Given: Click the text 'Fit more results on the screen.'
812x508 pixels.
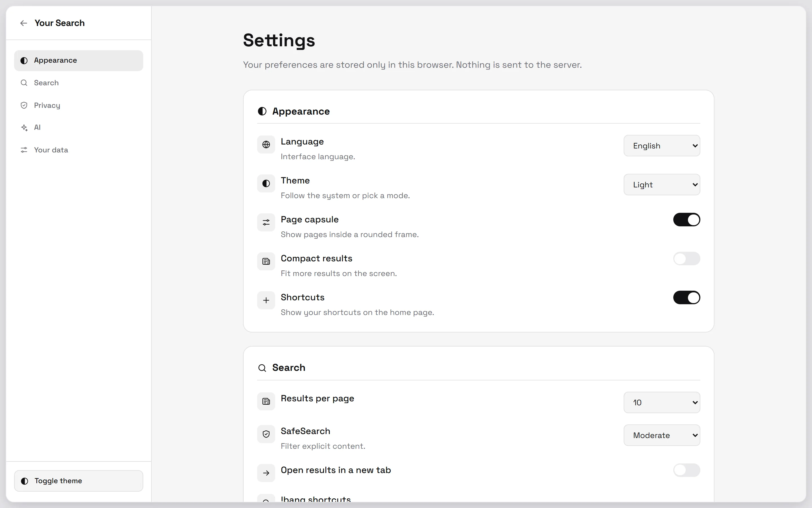Looking at the screenshot, I should tap(339, 273).
